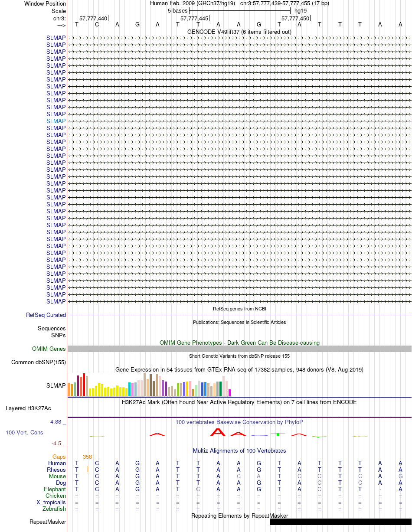Click the Human Feb. 2009 (GRCh37/hg19) assembly text
This screenshot has width=412, height=532.
pos(193,3)
